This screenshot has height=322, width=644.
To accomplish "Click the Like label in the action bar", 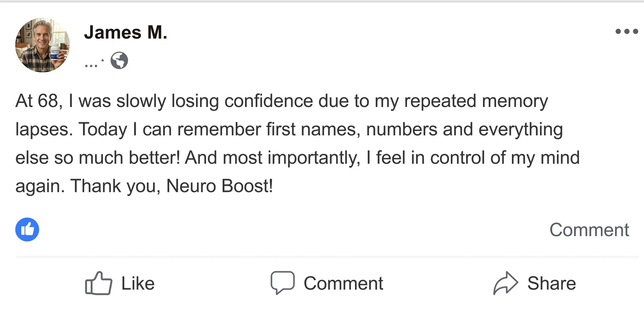I will 138,283.
